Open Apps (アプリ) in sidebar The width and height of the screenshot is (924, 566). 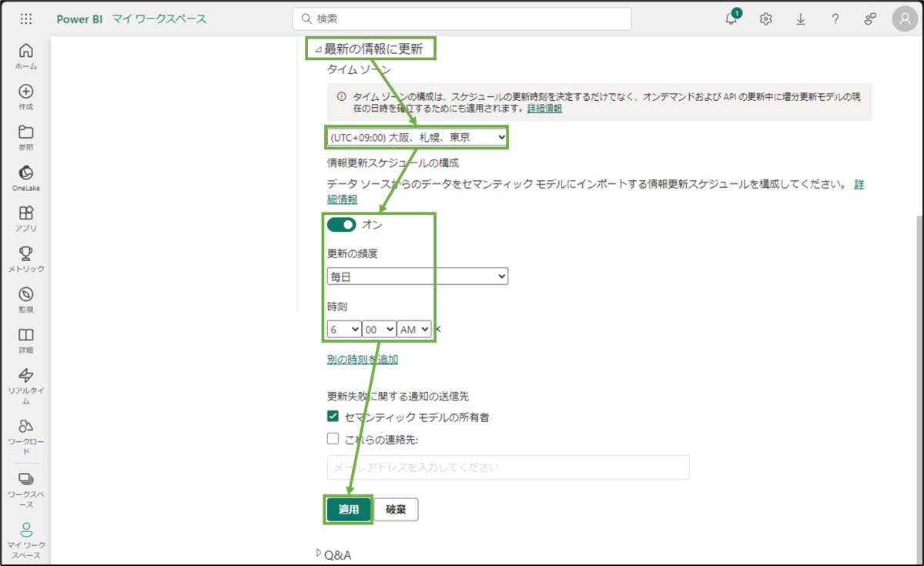[25, 218]
